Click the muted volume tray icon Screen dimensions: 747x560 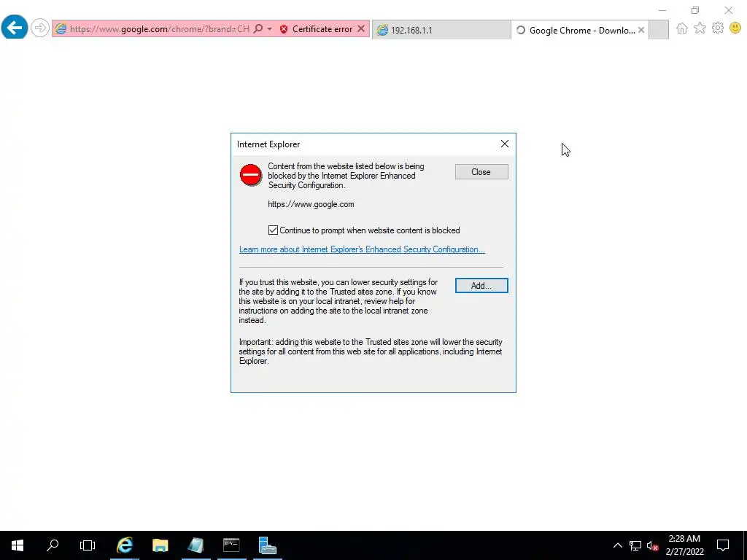pyautogui.click(x=652, y=545)
